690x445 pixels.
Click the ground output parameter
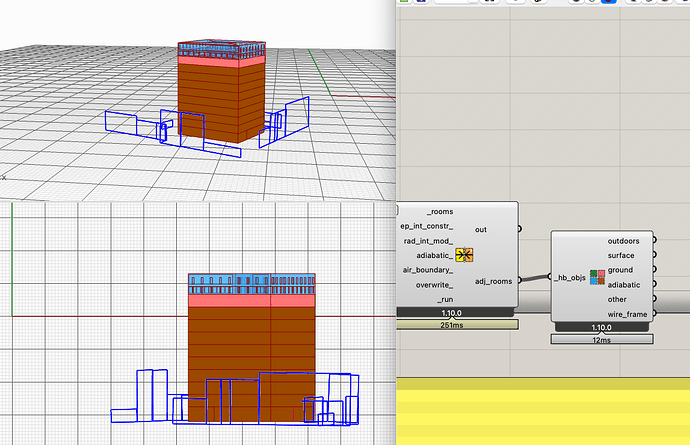[x=620, y=270]
